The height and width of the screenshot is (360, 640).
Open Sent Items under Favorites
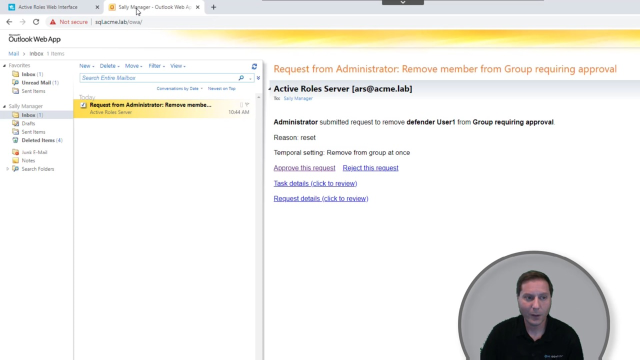pyautogui.click(x=33, y=91)
